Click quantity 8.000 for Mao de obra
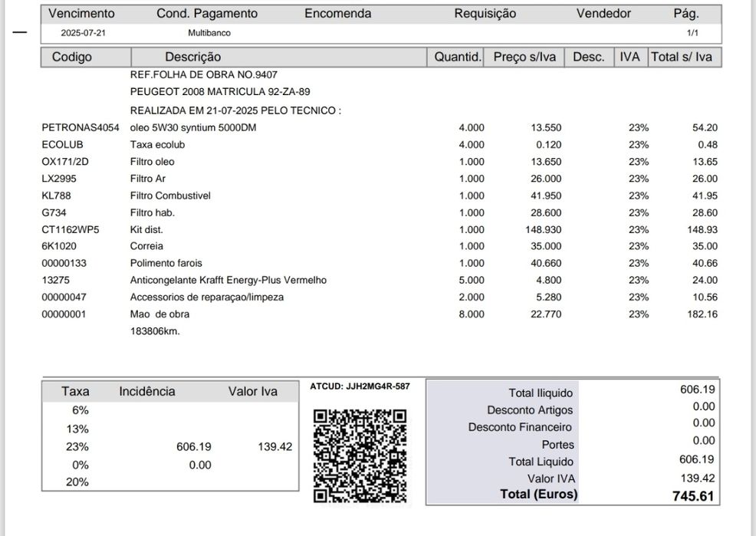The width and height of the screenshot is (756, 536). (472, 314)
